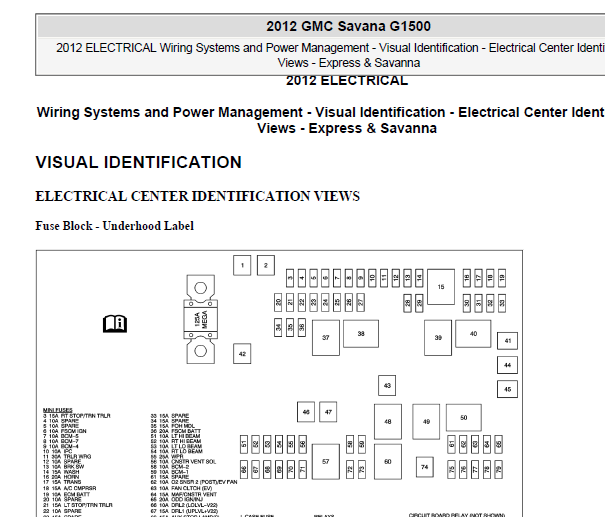Click mini fuse slot 19 in diagram
Image resolution: width=605 pixels, height=517 pixels.
(502, 278)
